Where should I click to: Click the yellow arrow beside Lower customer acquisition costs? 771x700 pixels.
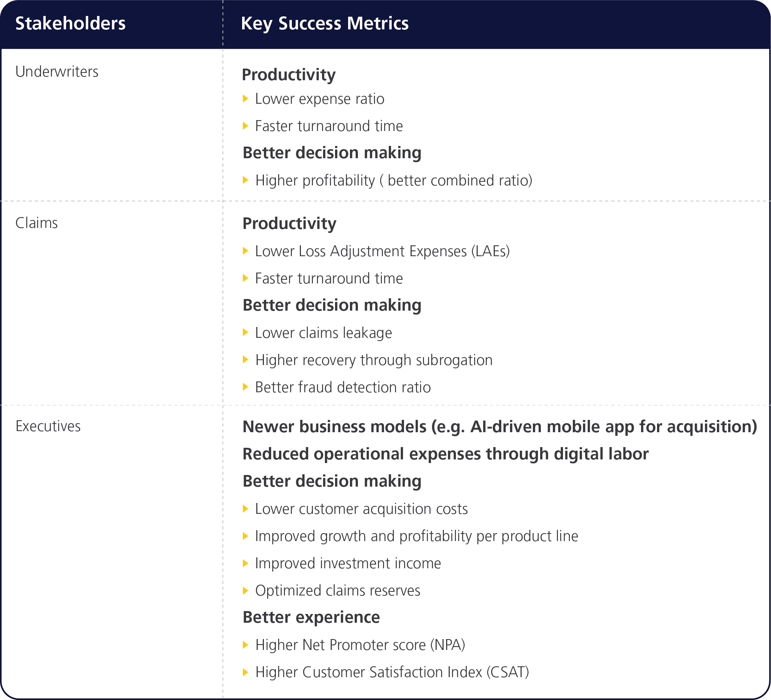pyautogui.click(x=245, y=509)
